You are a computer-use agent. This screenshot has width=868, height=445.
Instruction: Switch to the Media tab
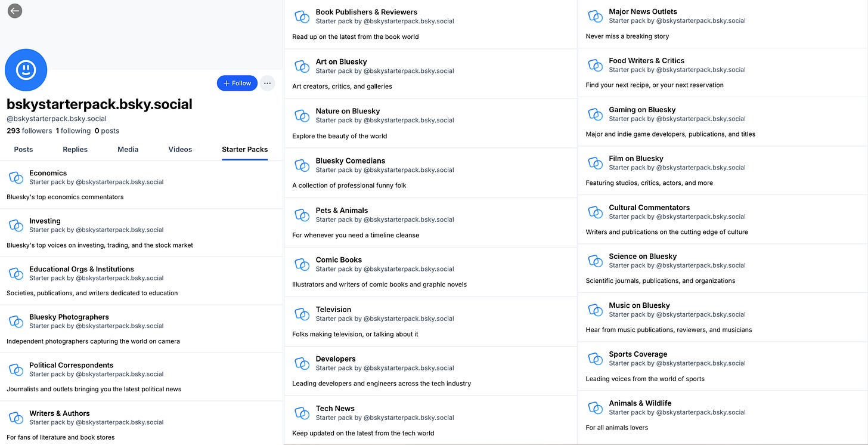[x=128, y=149]
